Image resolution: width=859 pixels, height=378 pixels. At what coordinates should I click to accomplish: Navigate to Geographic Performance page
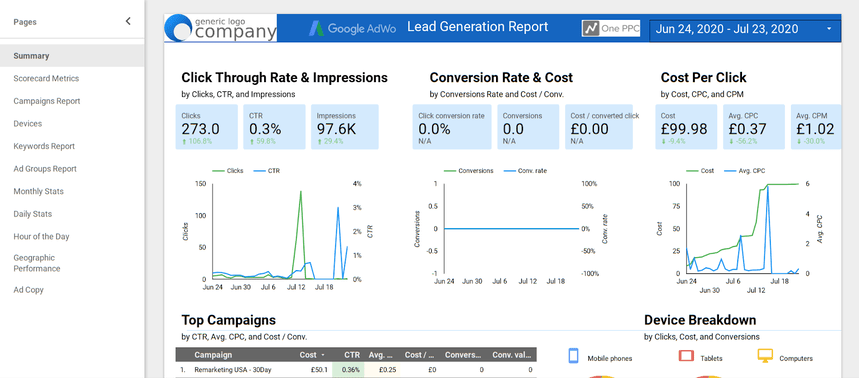point(37,263)
